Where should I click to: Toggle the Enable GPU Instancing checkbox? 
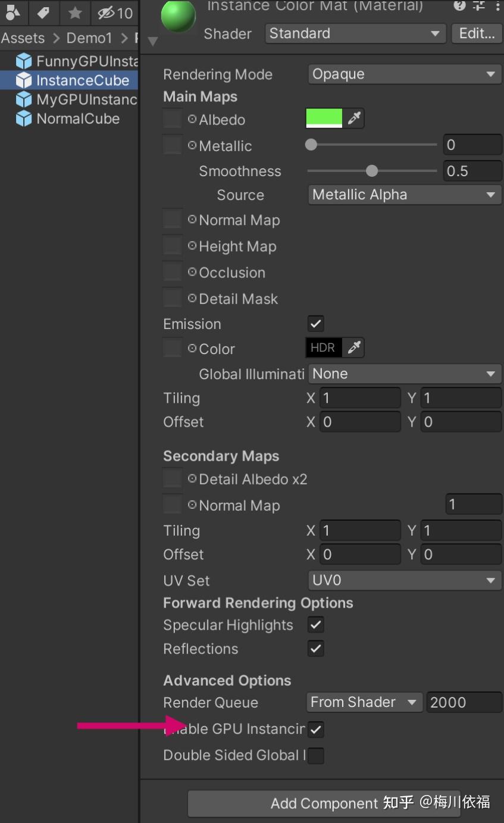pyautogui.click(x=315, y=729)
